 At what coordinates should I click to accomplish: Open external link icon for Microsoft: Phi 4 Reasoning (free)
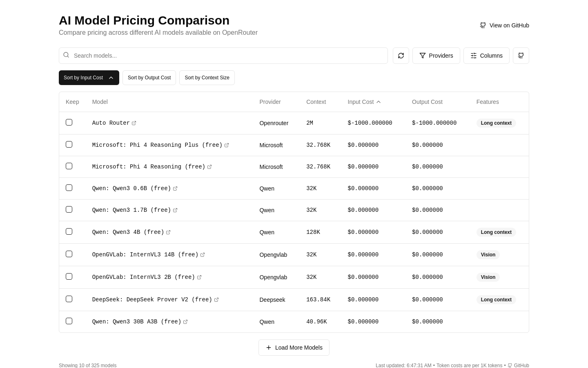(209, 167)
